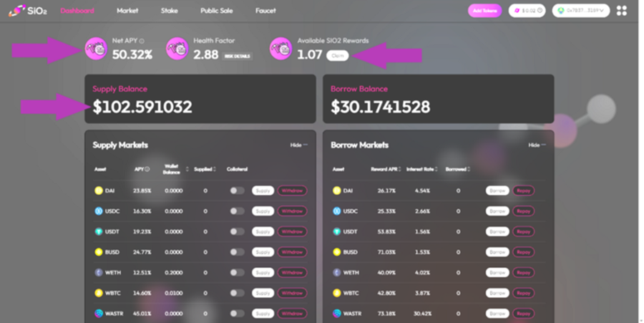Toggle collateral for WETH
Screen dimensions: 644x323
[237, 272]
